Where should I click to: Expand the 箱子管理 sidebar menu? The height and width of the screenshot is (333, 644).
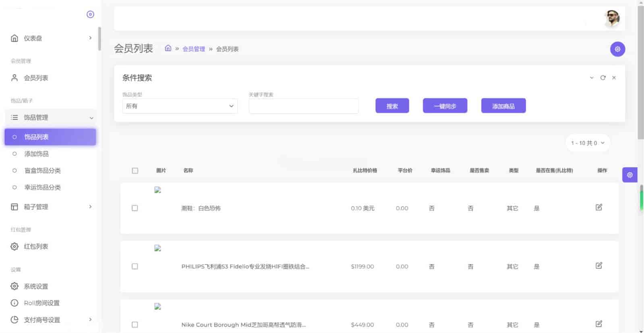[x=50, y=207]
